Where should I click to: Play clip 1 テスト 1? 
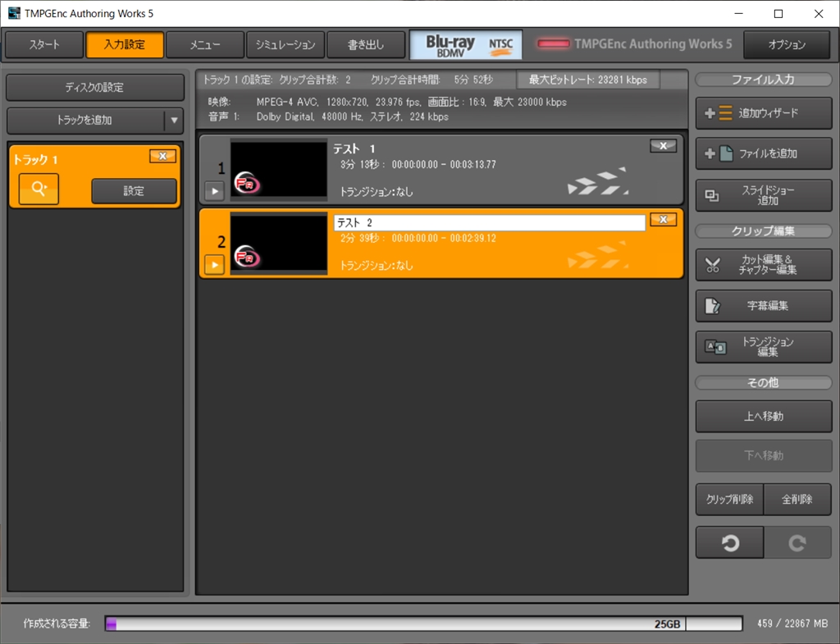click(x=215, y=190)
